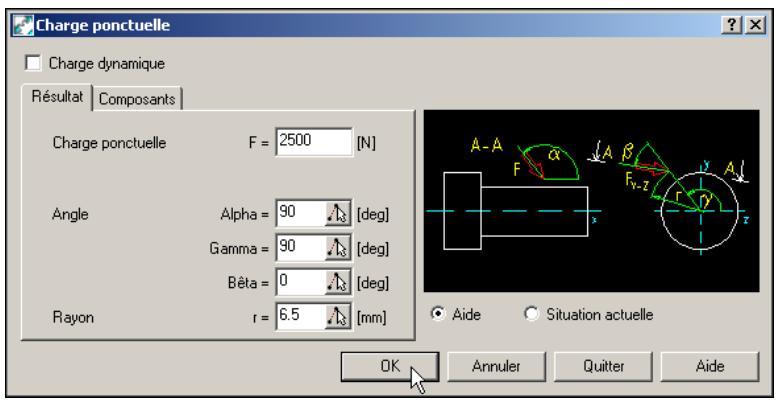Image resolution: width=776 pixels, height=401 pixels.
Task: Click the Bêta angle input field
Action: (300, 282)
